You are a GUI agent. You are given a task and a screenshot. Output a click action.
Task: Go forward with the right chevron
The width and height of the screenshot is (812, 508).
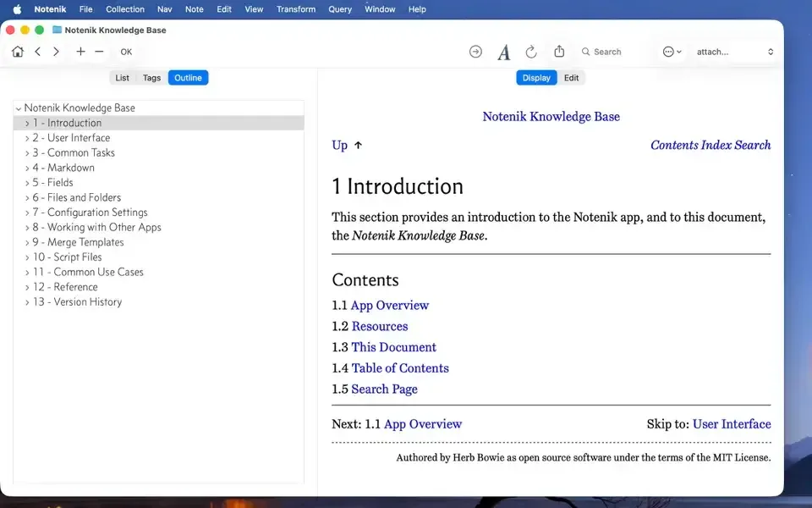56,52
